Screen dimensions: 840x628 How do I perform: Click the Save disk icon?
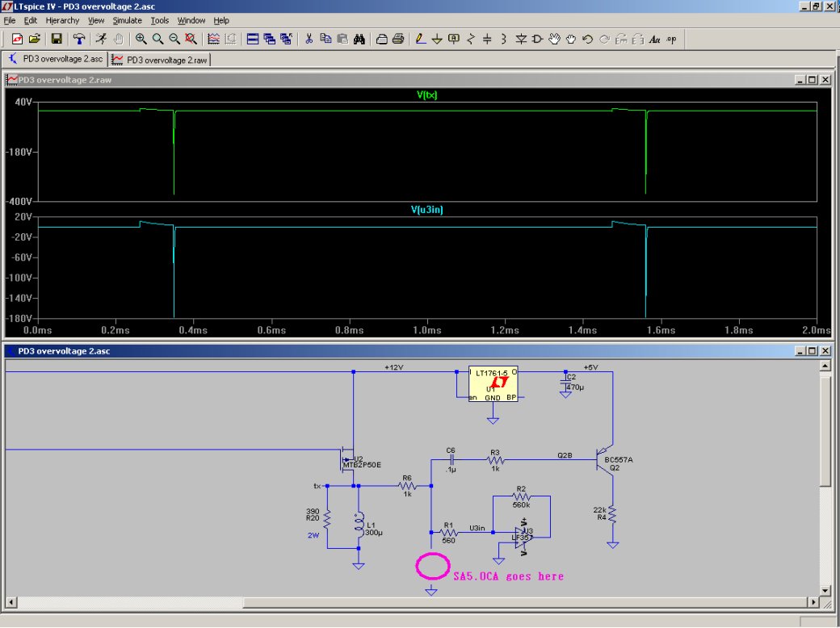pyautogui.click(x=57, y=39)
